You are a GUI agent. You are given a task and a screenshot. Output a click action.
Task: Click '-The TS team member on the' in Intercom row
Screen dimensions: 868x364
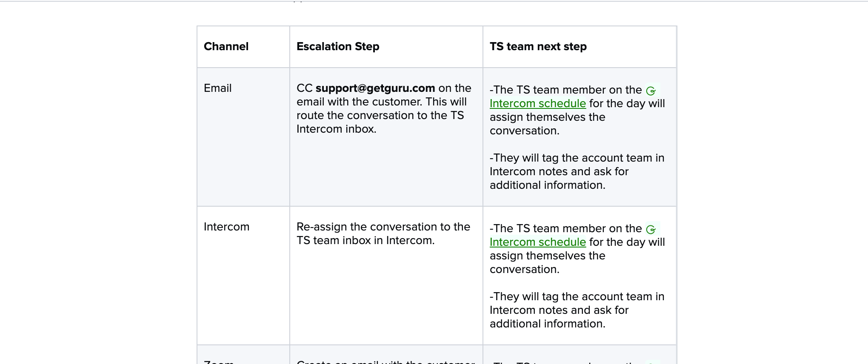(x=566, y=228)
